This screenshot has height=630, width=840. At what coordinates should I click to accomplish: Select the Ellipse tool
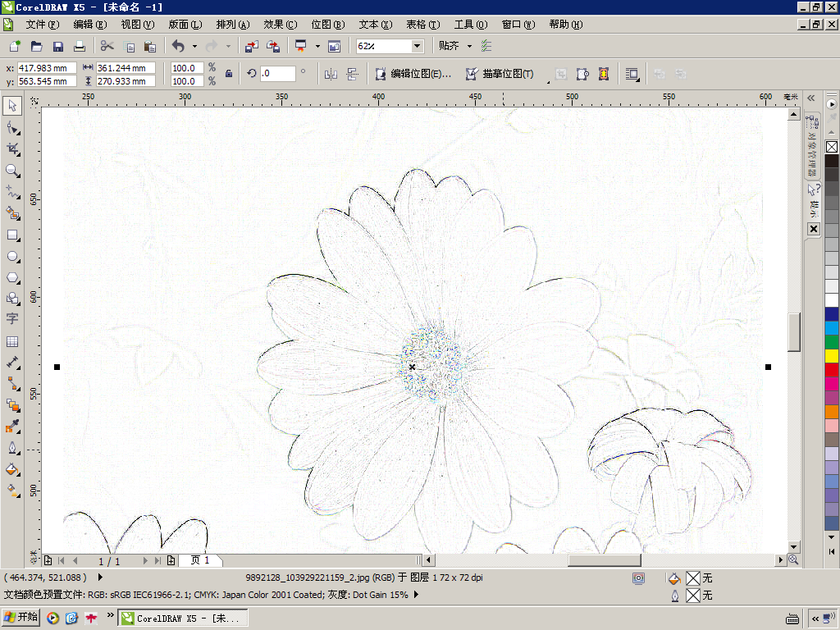[x=12, y=256]
